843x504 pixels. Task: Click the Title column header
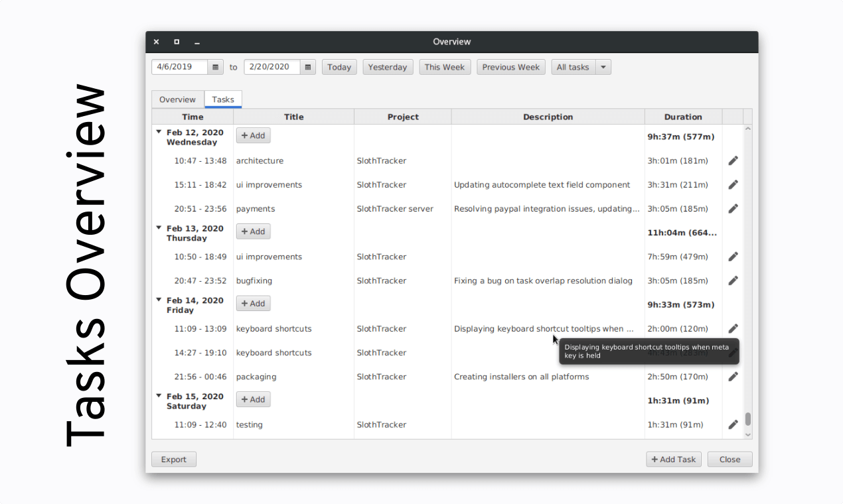click(x=294, y=117)
